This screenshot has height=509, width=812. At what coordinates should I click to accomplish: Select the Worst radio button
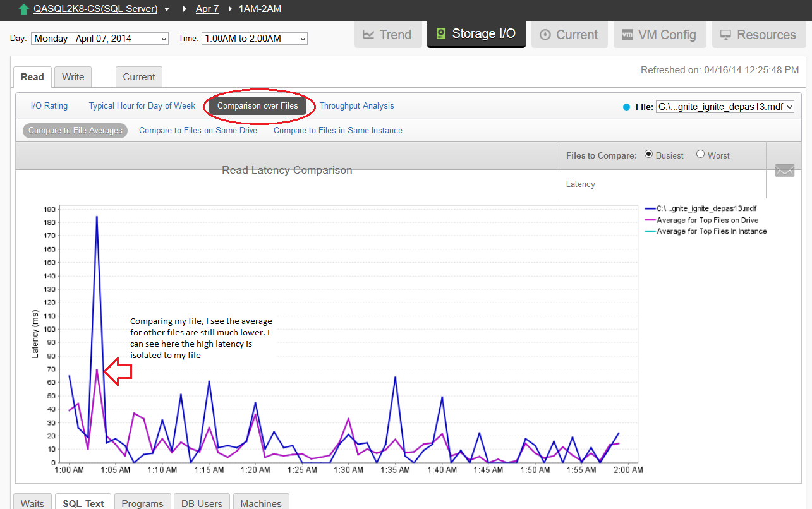pyautogui.click(x=700, y=154)
